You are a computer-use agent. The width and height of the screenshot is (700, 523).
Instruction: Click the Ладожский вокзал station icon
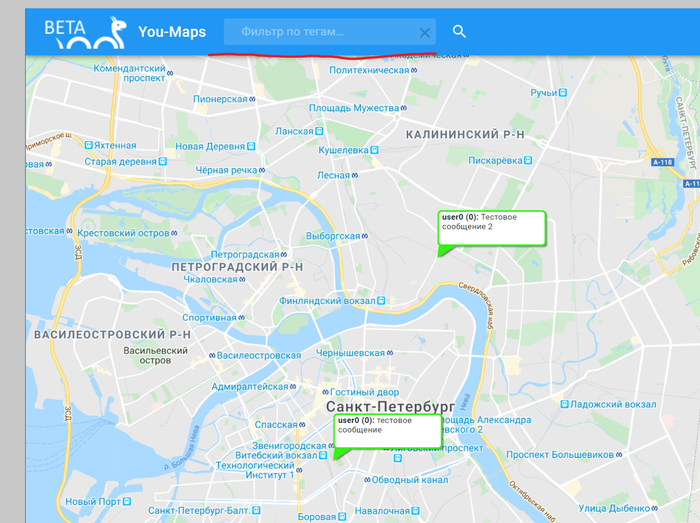(x=564, y=404)
